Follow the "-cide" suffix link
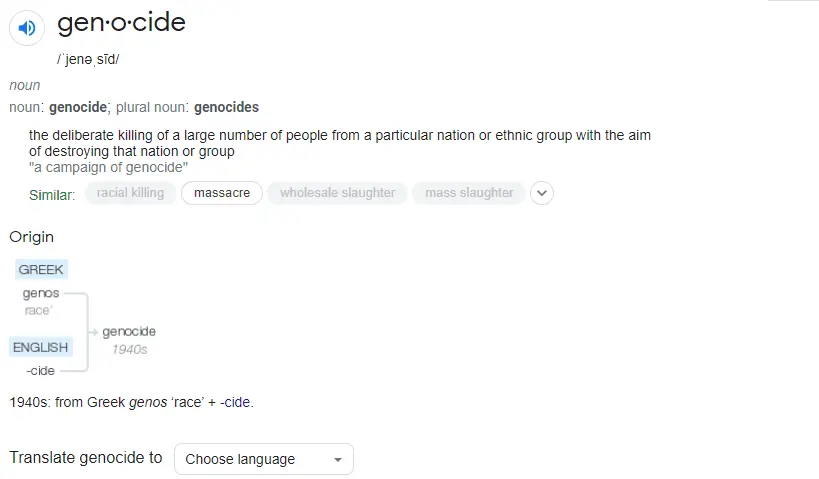This screenshot has width=819, height=479. (x=236, y=403)
